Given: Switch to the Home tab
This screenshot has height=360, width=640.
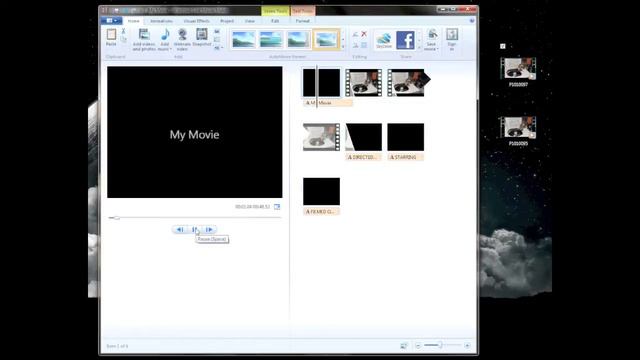Looking at the screenshot, I should click(x=133, y=21).
